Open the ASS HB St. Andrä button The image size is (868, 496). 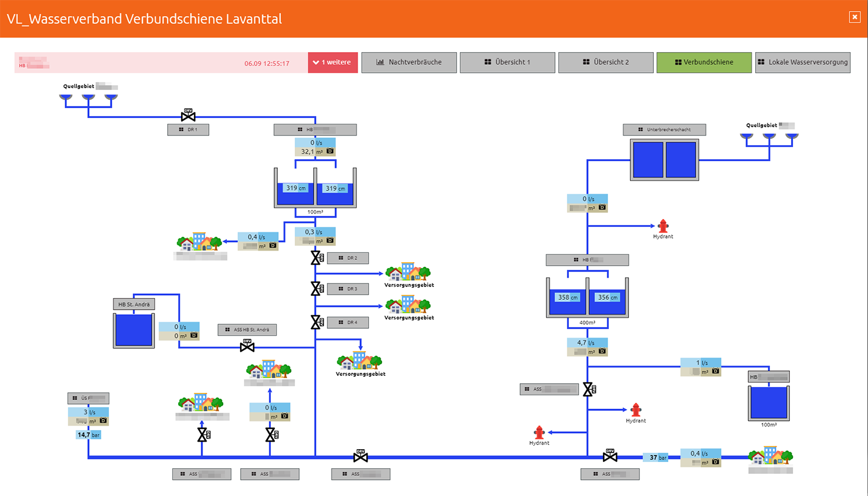(247, 330)
